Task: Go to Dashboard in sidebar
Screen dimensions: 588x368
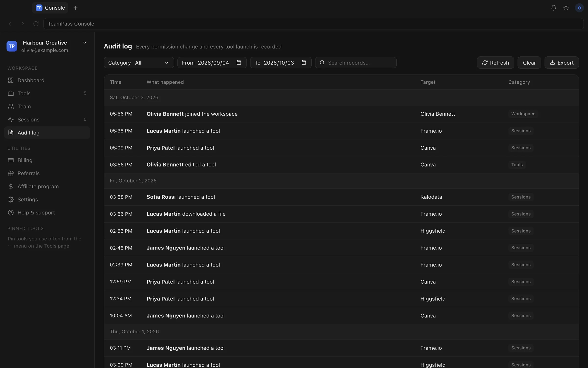Action: [47, 80]
